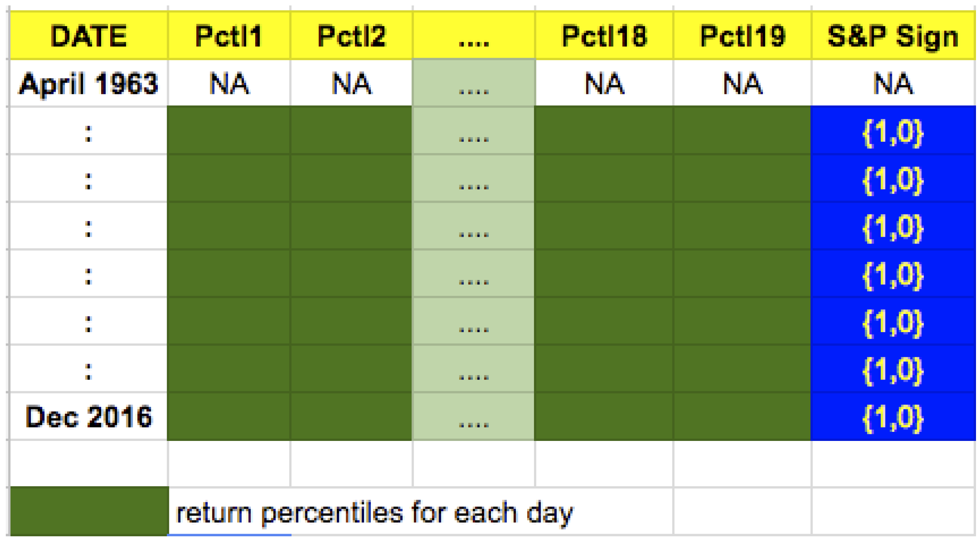
Task: Click the NA cell under Pctl19
Action: coord(742,83)
